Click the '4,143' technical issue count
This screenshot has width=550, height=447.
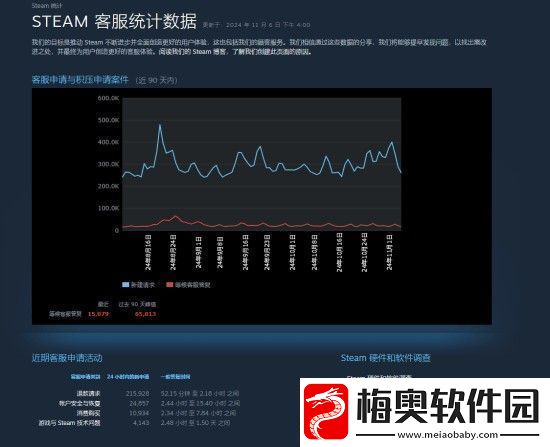pyautogui.click(x=141, y=423)
